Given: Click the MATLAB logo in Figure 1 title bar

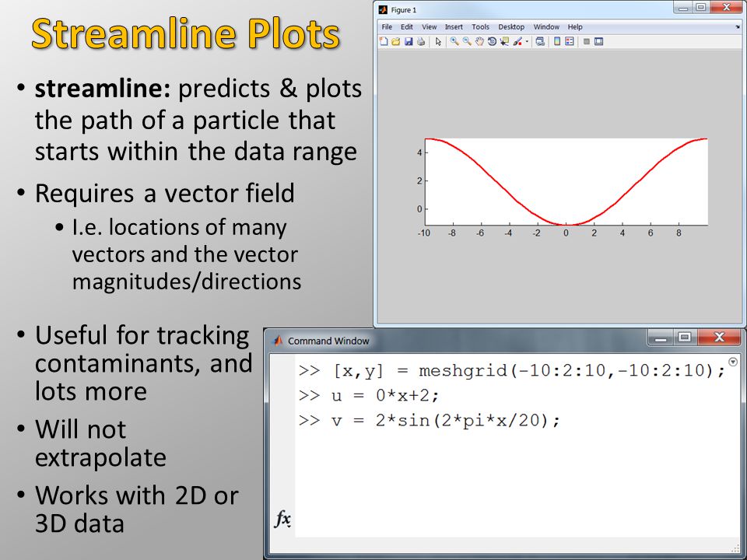Looking at the screenshot, I should click(x=383, y=9).
